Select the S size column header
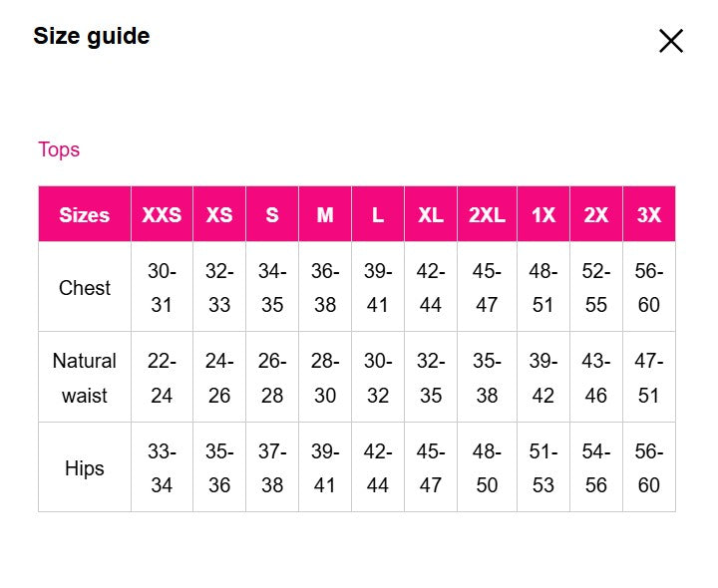Image resolution: width=718 pixels, height=588 pixels. click(x=272, y=214)
